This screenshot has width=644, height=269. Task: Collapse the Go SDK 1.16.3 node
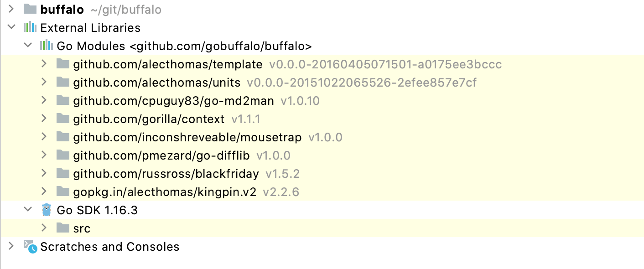point(28,210)
